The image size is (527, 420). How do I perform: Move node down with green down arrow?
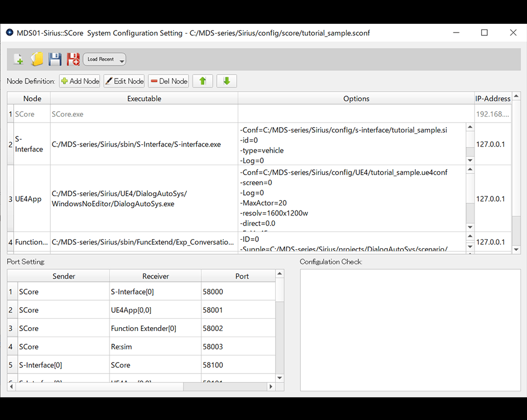226,81
